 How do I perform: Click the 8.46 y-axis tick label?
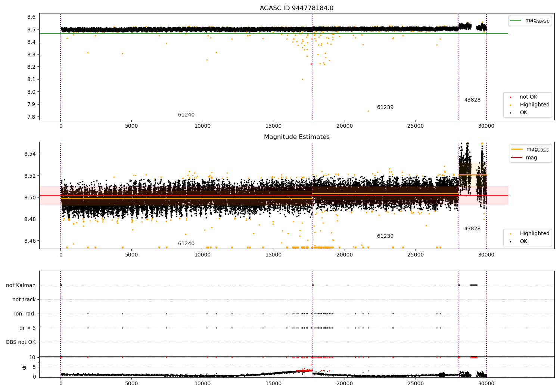pyautogui.click(x=30, y=241)
